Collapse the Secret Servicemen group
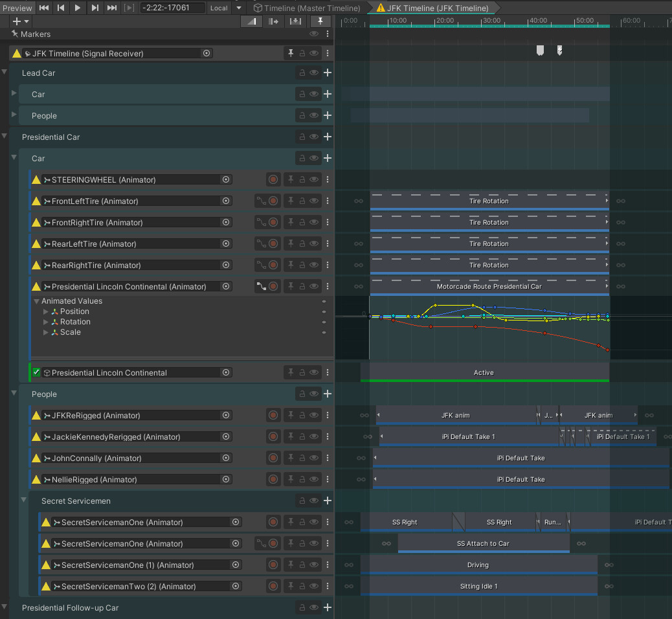672x619 pixels. point(23,500)
